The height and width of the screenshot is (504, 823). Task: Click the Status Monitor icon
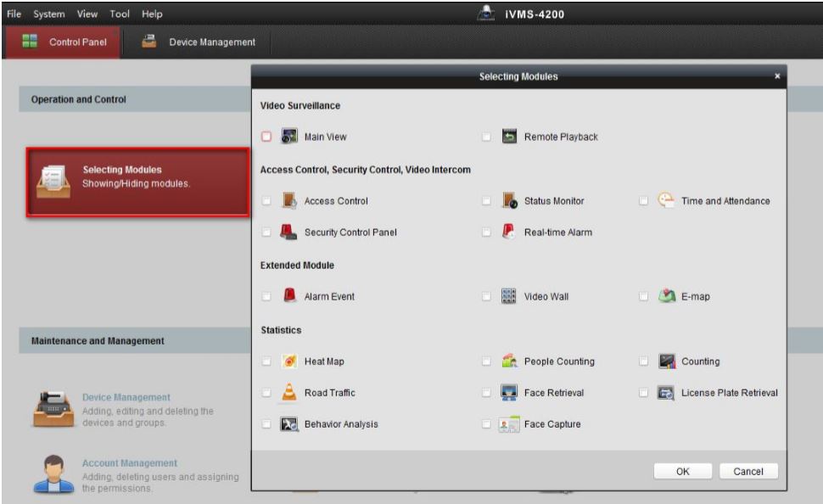point(509,200)
